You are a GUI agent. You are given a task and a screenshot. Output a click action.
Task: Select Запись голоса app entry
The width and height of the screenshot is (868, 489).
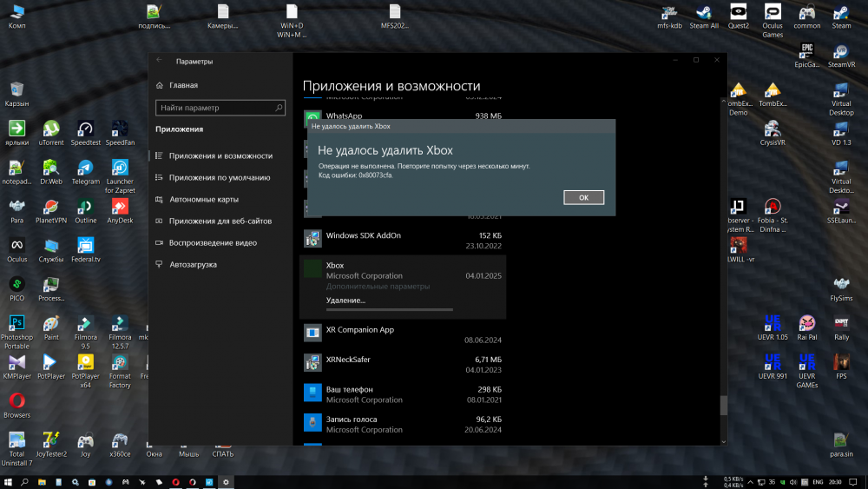click(x=403, y=424)
